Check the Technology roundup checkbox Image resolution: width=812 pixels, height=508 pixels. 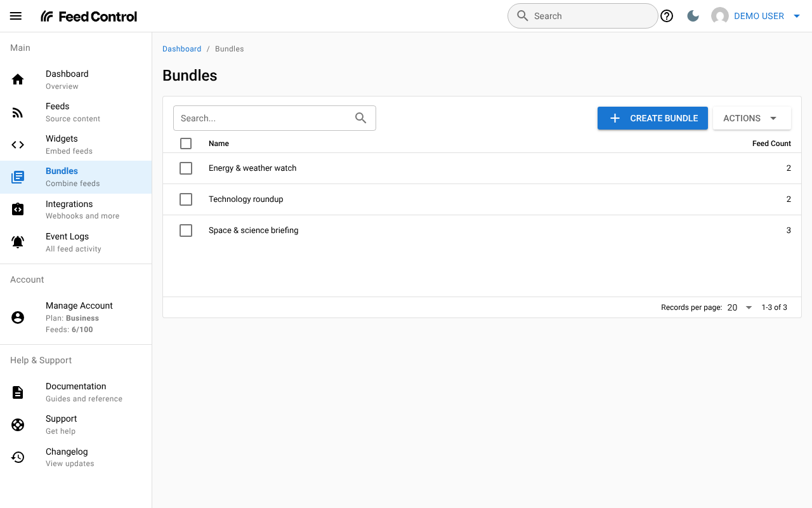click(x=186, y=199)
